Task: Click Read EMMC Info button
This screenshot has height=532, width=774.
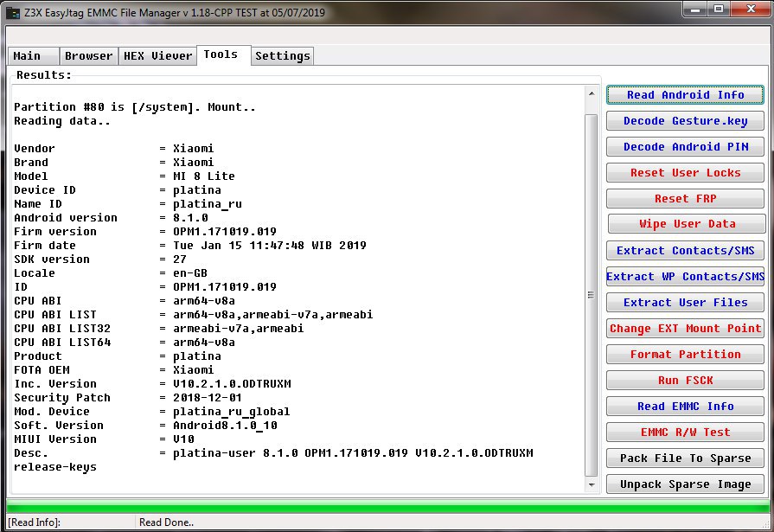Action: point(685,406)
